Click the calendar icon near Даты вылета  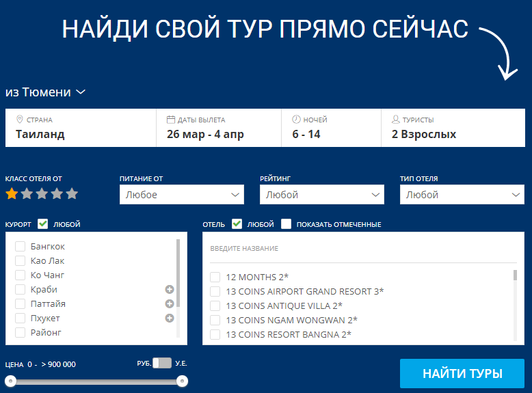pyautogui.click(x=171, y=120)
